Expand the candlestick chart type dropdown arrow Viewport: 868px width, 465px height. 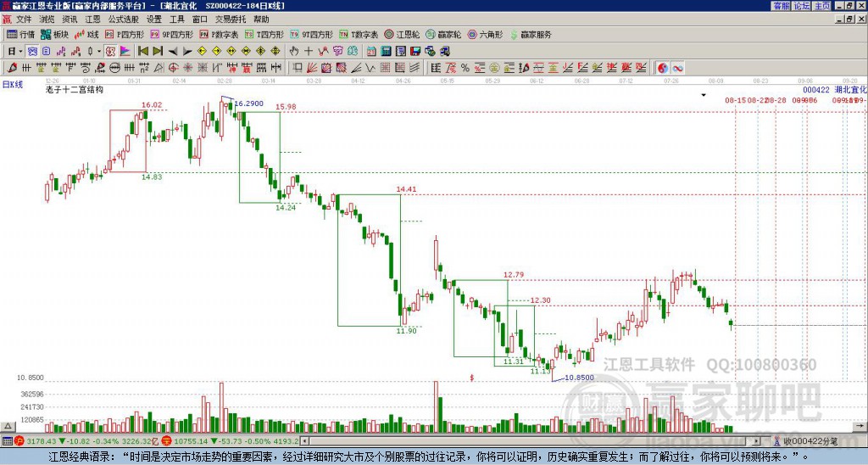point(99,52)
